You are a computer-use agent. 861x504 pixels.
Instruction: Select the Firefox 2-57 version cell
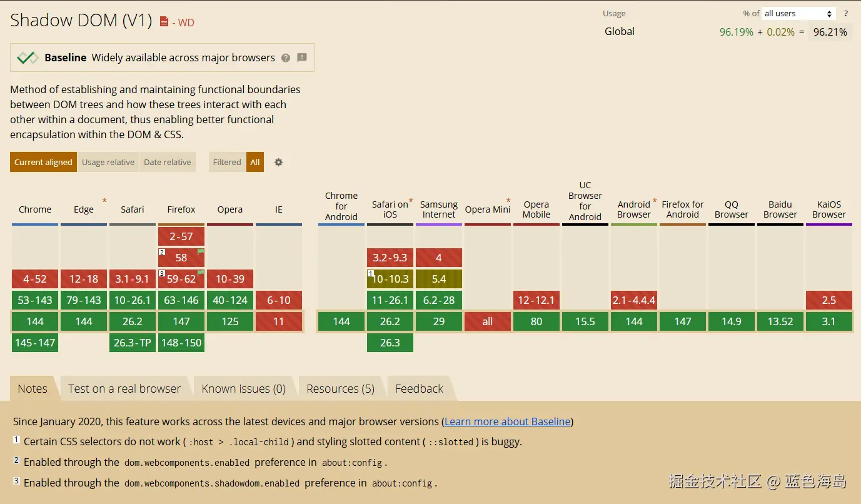(181, 236)
